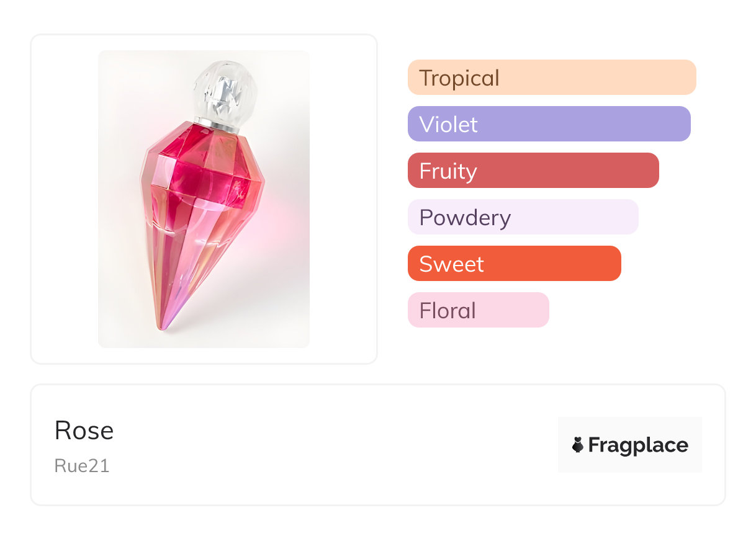The height and width of the screenshot is (536, 756).
Task: Click the silver collar on the bottle neck
Action: point(217,123)
